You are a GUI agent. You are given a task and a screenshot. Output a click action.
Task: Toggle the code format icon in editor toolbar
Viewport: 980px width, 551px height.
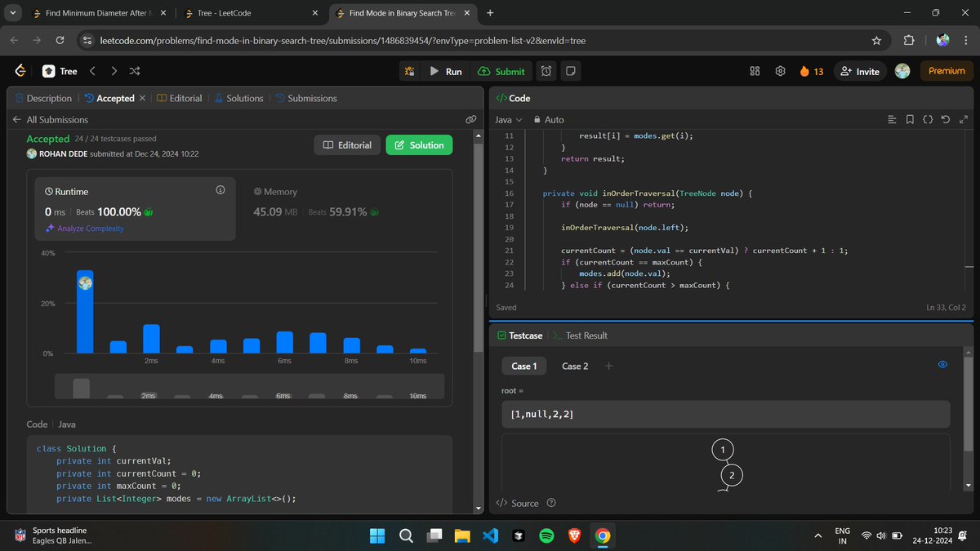928,119
